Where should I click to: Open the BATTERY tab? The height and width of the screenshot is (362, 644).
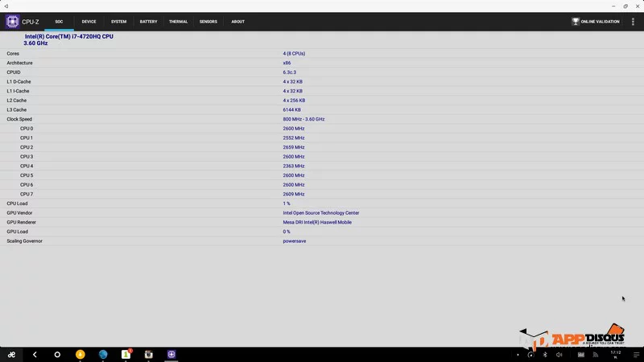[x=148, y=22]
